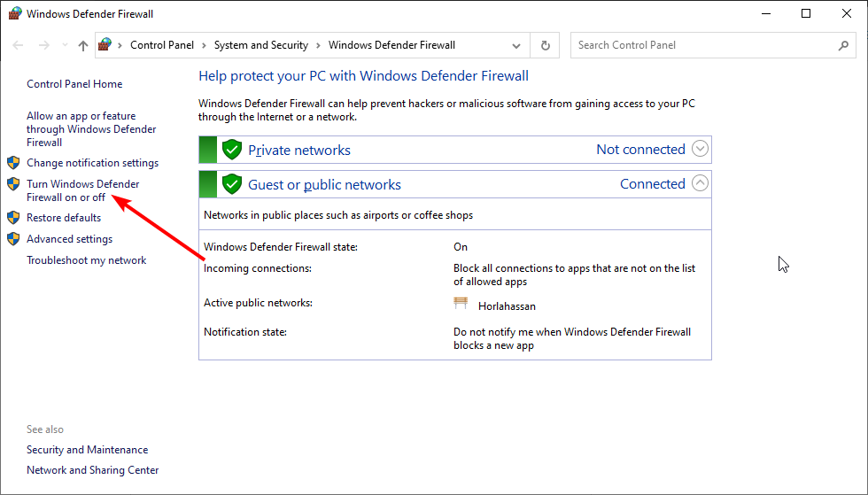Open Advanced settings link
Image resolution: width=868 pixels, height=495 pixels.
(x=69, y=239)
